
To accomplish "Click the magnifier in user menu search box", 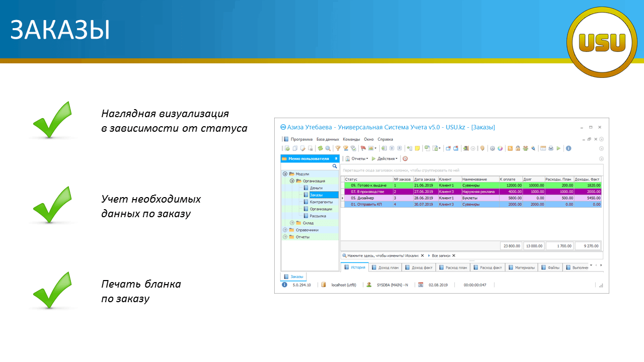I will [x=334, y=166].
